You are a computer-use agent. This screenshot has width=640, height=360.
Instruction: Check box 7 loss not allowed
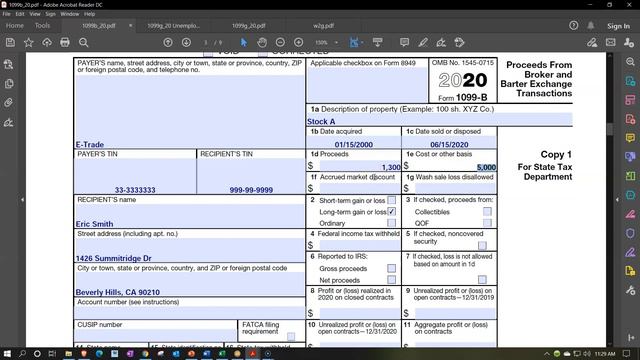(x=482, y=279)
